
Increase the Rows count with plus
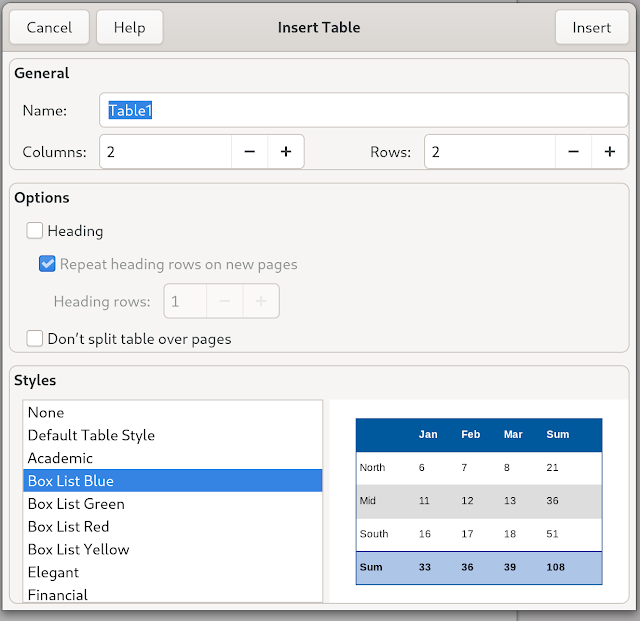coord(609,152)
